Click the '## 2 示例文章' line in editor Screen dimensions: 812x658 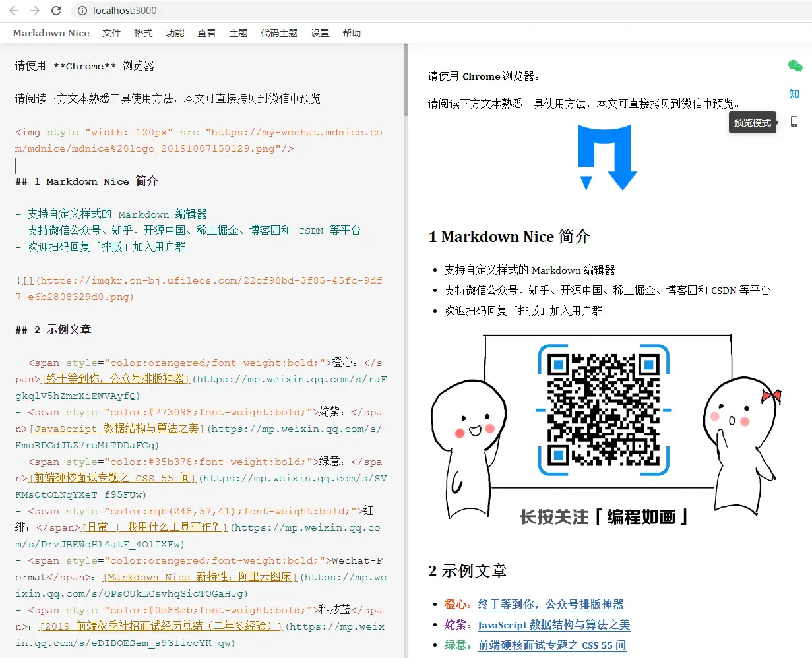[x=53, y=330]
